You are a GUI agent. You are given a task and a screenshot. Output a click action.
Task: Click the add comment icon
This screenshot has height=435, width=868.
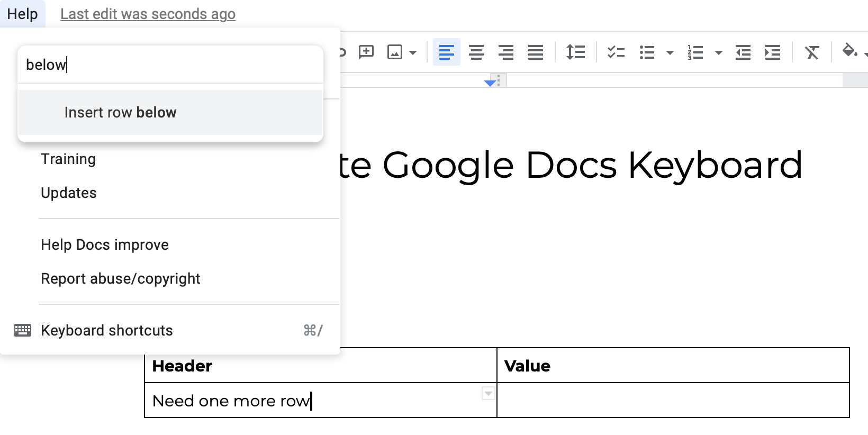tap(366, 52)
